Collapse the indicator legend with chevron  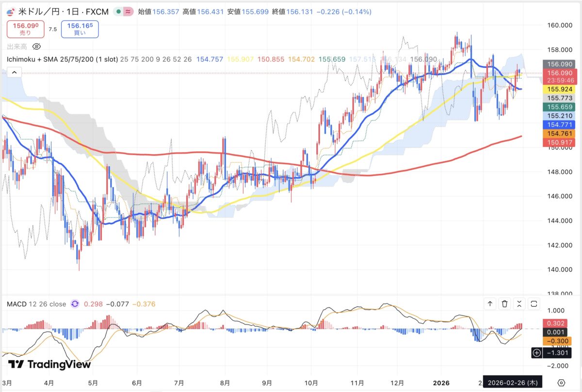(14, 73)
